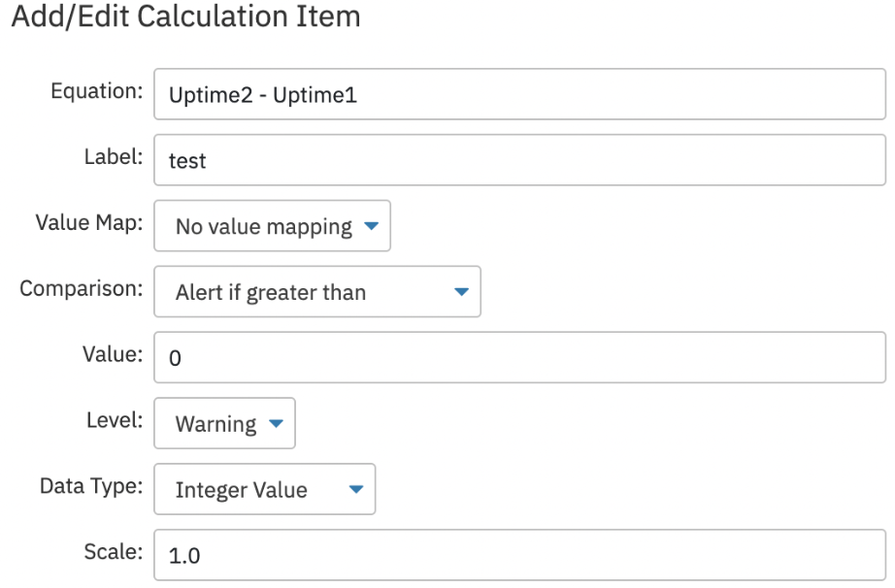Click the blue arrow beside Alert if greater than
895x588 pixels.
461,292
